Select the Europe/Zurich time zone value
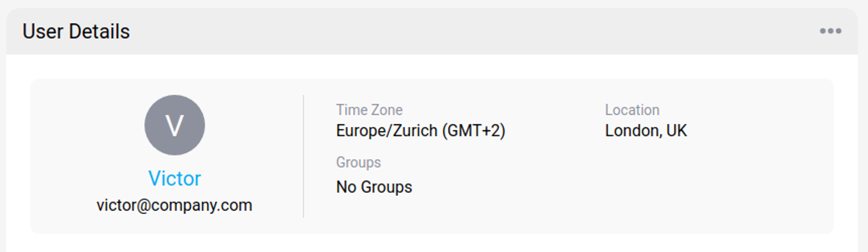 [420, 131]
